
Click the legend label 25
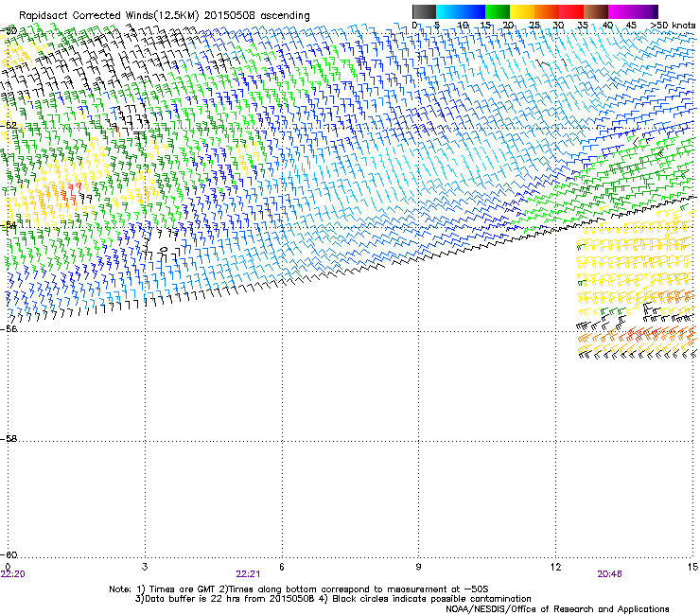pos(534,25)
